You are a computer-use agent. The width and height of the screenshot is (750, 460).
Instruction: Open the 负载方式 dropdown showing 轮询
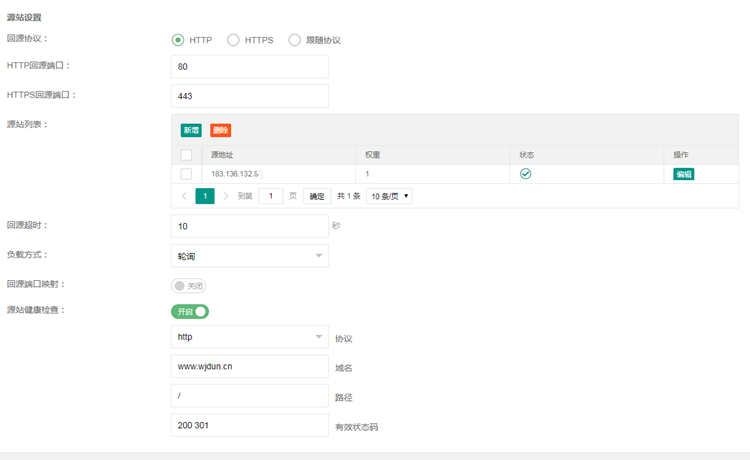[x=249, y=256]
